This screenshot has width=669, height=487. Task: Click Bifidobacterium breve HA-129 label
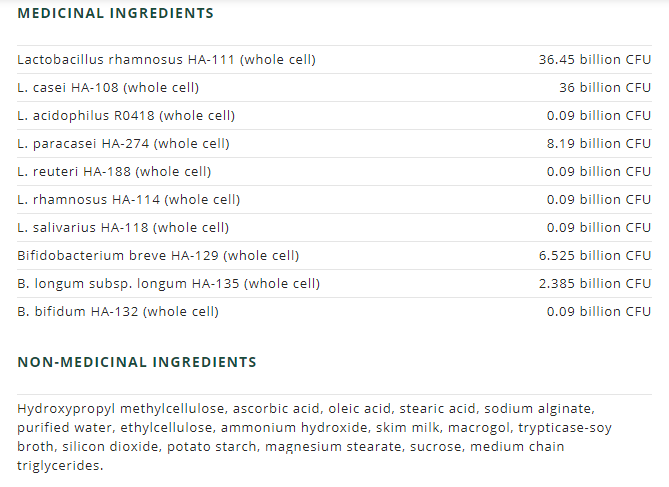tap(158, 256)
